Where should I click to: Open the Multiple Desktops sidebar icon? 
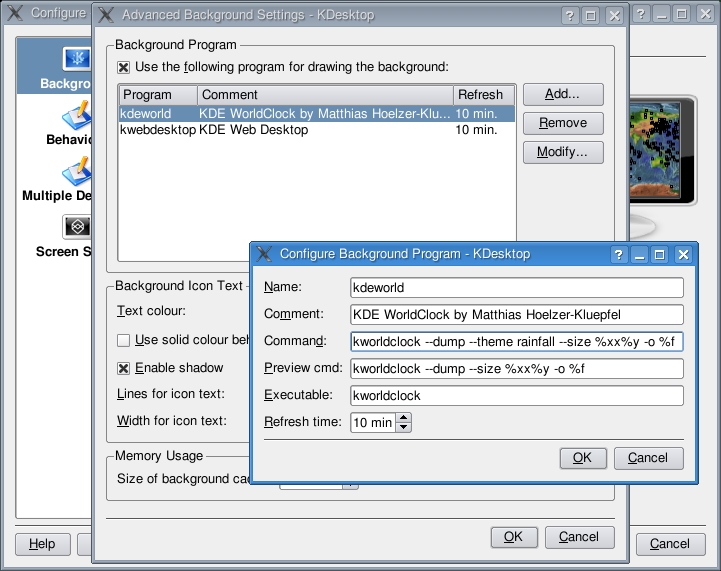point(76,171)
